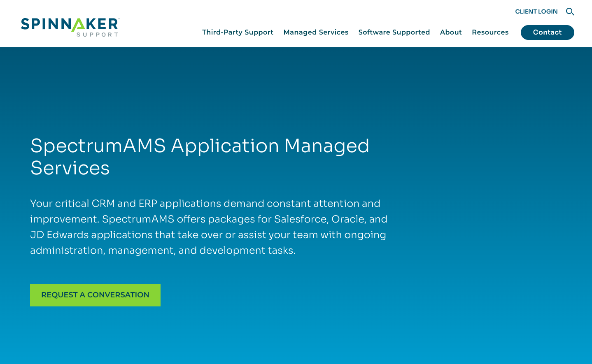
Task: Open the Resources menu
Action: 490,32
